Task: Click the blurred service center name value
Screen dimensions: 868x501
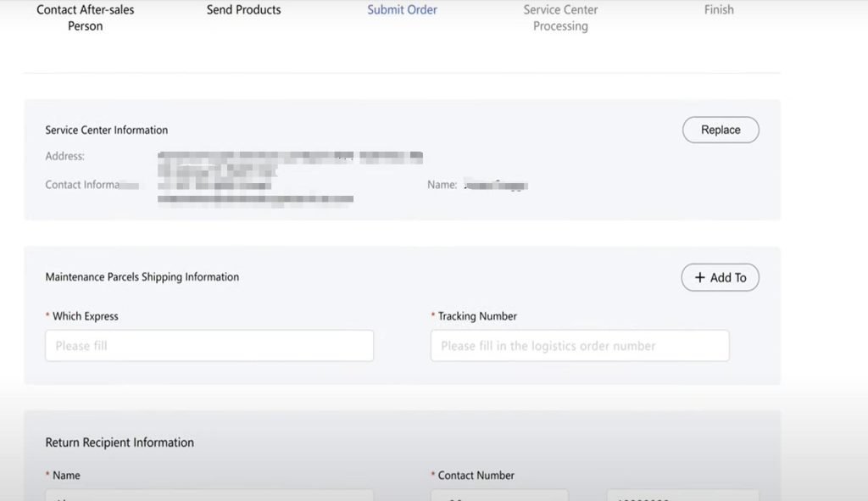Action: [497, 185]
